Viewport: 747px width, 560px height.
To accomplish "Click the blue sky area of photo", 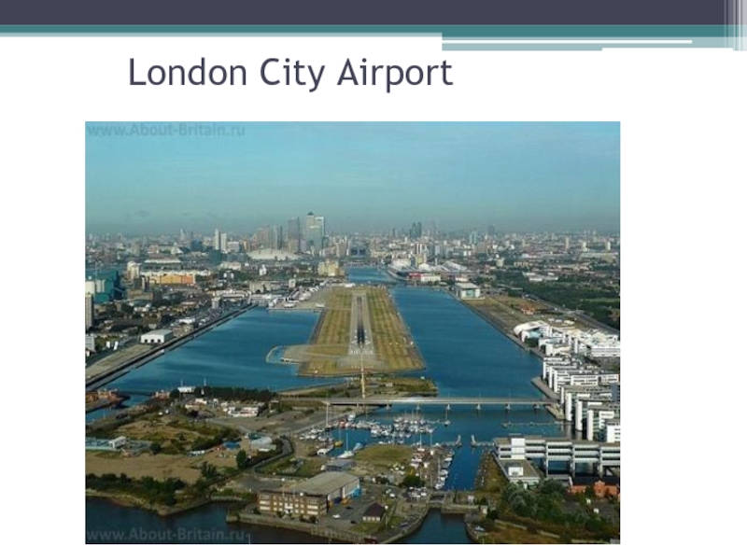I will point(353,172).
